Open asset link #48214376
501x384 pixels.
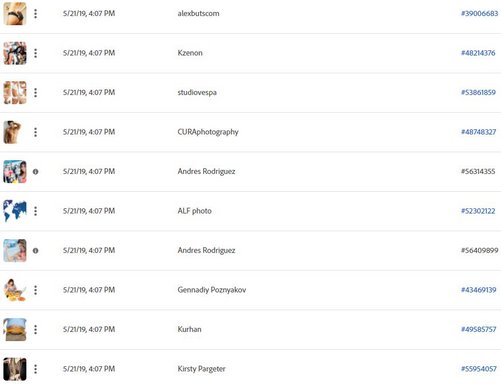478,53
